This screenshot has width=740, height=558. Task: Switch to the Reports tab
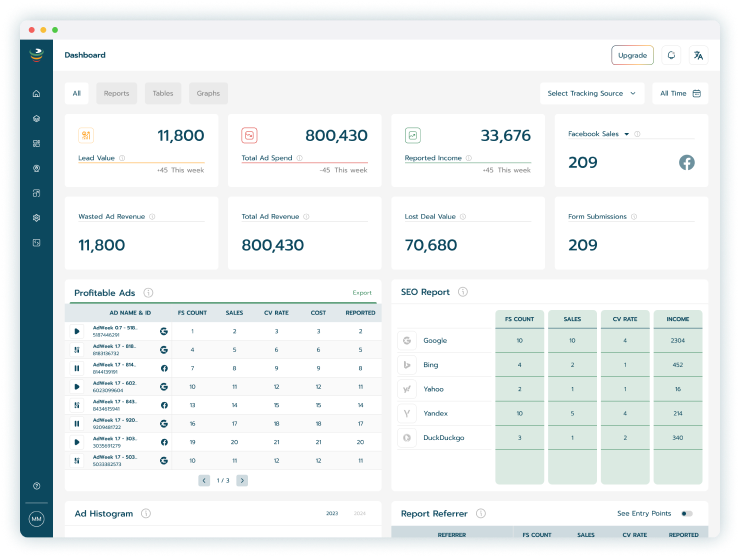click(116, 93)
